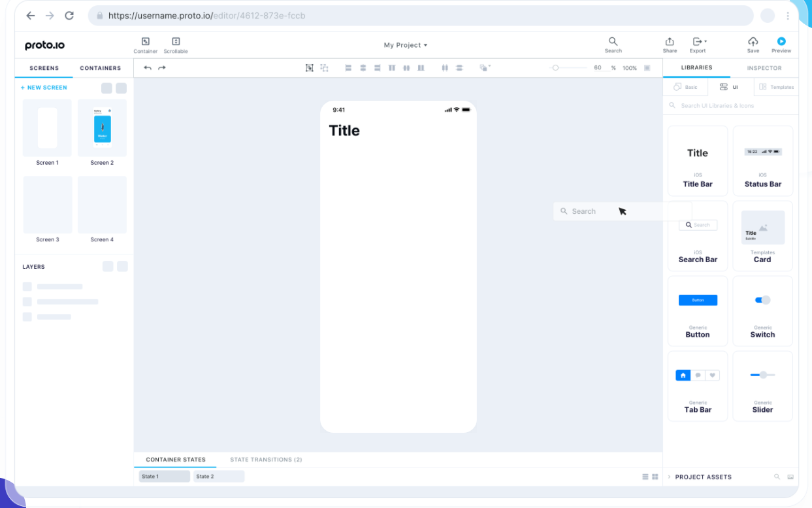Image resolution: width=812 pixels, height=508 pixels.
Task: Launch Preview with the play icon
Action: [x=781, y=41]
